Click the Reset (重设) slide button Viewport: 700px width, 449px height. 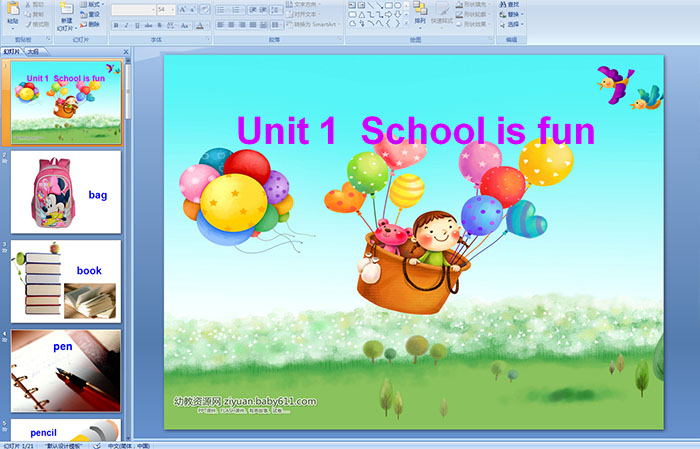(90, 14)
